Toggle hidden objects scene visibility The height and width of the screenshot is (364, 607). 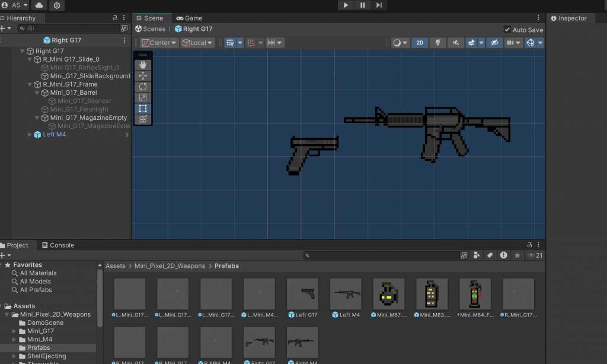[x=494, y=43]
